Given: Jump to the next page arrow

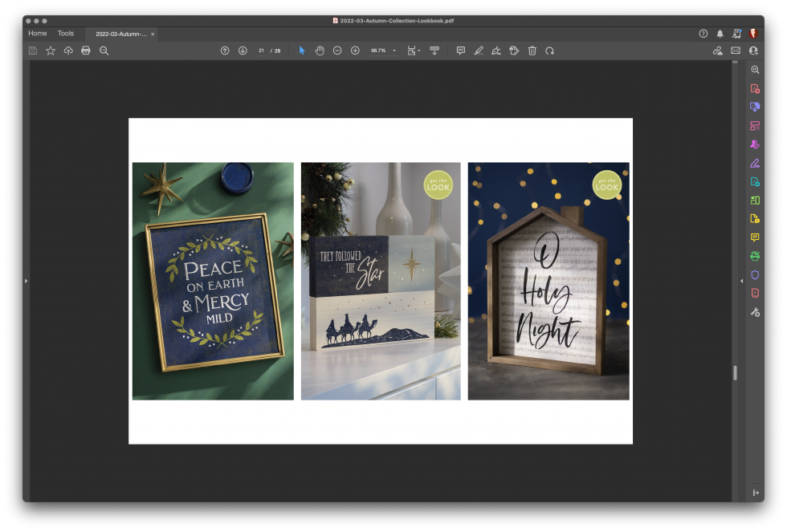Looking at the screenshot, I should (243, 51).
